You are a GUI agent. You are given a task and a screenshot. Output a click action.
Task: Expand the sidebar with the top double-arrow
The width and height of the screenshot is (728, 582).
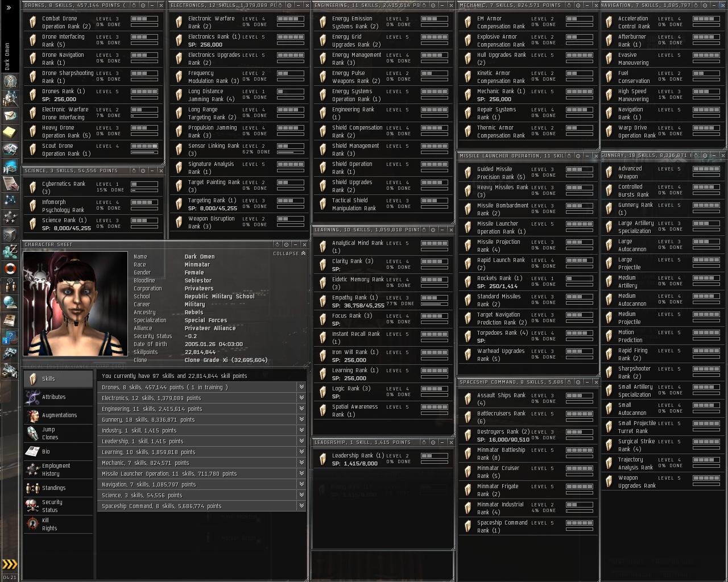[x=9, y=7]
